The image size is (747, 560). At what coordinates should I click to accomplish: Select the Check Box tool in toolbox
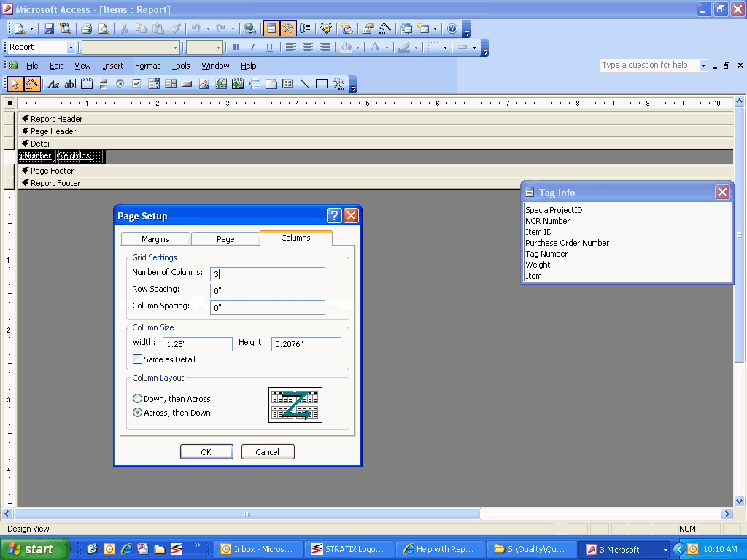click(x=136, y=84)
